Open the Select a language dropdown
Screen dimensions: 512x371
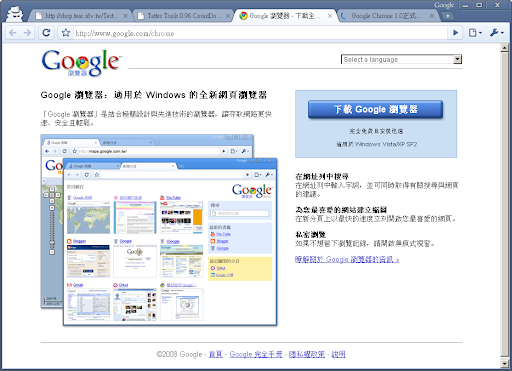point(401,59)
